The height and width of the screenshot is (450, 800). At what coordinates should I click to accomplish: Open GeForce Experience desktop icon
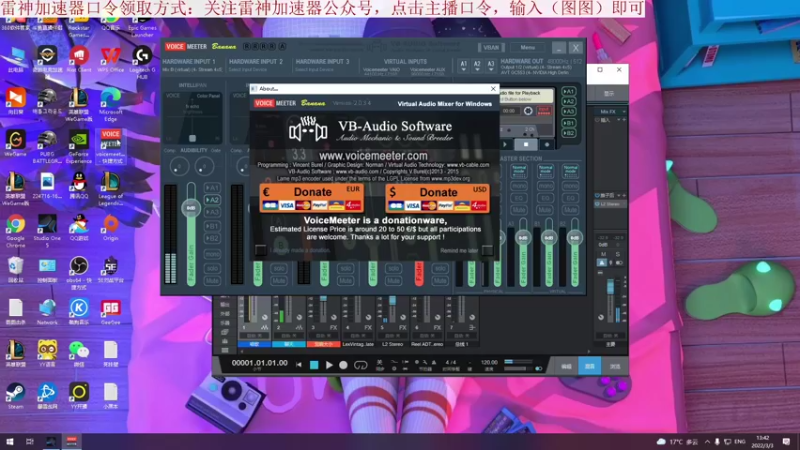point(79,147)
